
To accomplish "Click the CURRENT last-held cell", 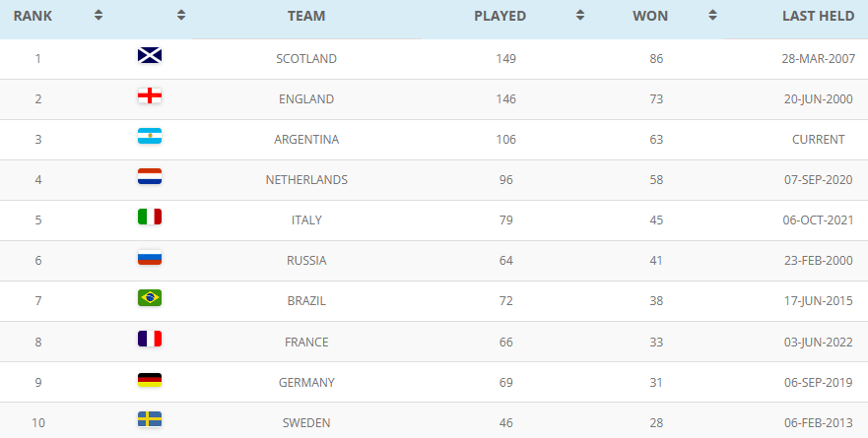I will 818,140.
